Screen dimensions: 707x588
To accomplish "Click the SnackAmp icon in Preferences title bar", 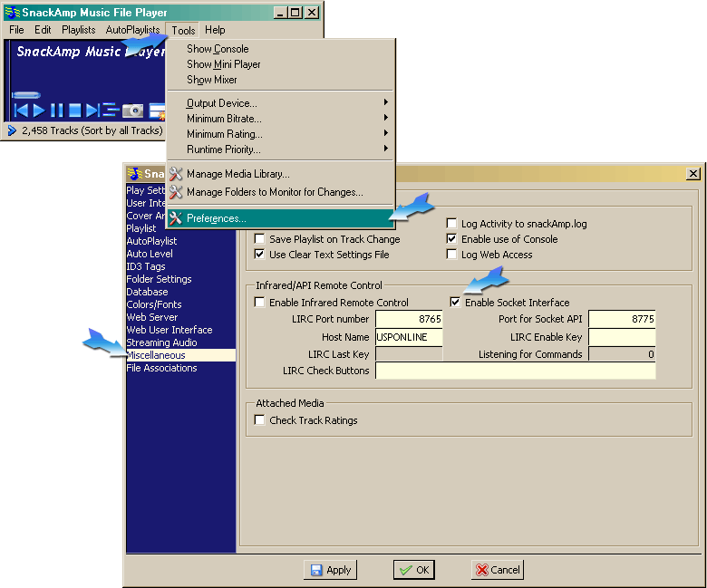I will point(135,173).
